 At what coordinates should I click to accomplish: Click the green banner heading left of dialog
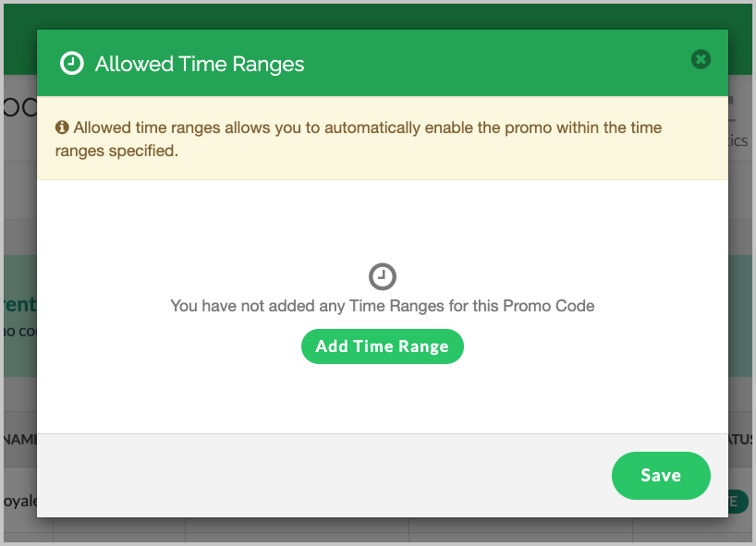(x=18, y=304)
